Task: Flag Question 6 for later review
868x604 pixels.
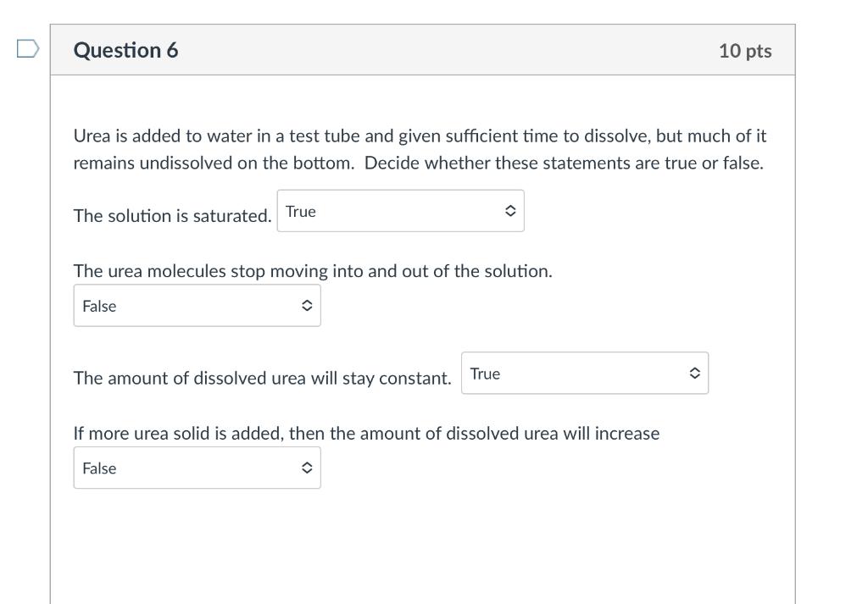Action: [28, 48]
